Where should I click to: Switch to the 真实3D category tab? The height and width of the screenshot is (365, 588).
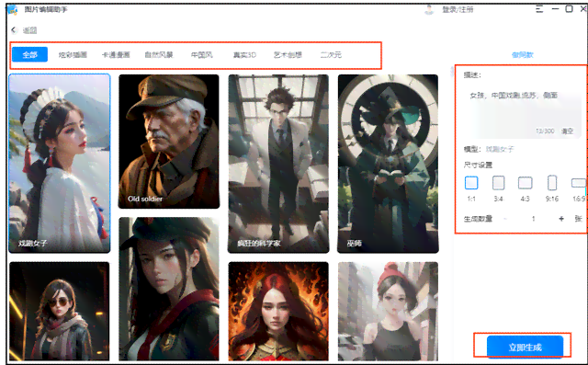point(244,55)
